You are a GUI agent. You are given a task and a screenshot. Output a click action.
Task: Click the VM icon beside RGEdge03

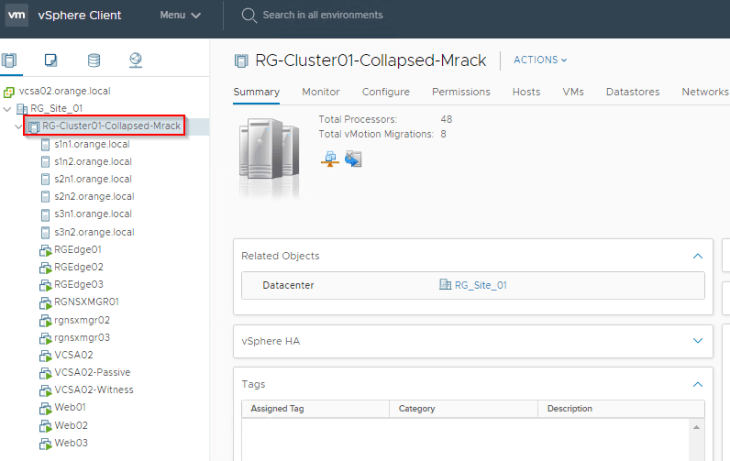coord(45,285)
